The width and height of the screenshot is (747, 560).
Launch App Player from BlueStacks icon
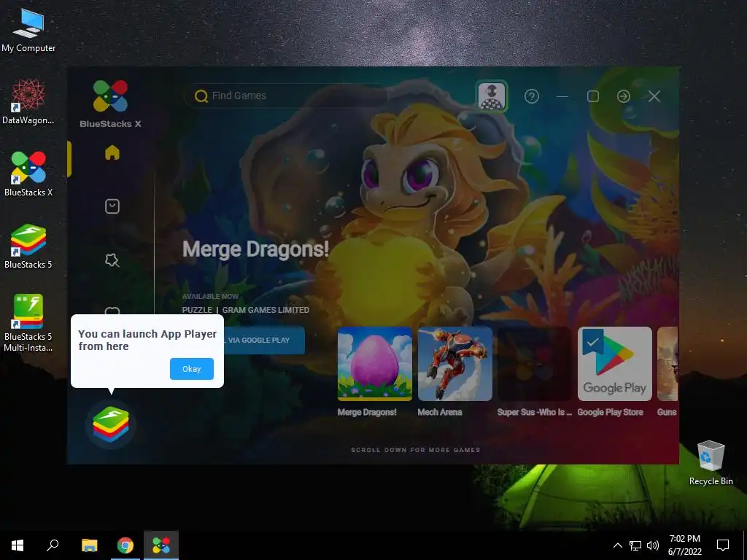pos(111,424)
